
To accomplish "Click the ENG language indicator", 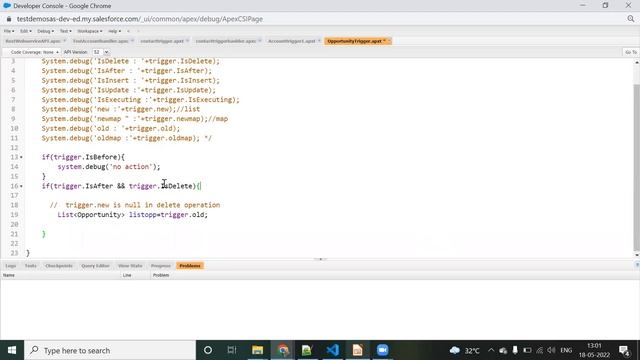I will pos(566,350).
